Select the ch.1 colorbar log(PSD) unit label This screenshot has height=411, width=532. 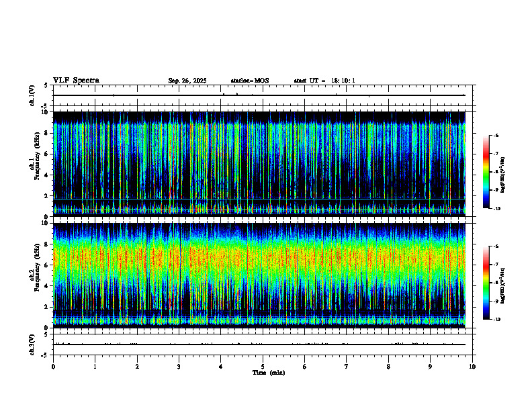click(503, 175)
